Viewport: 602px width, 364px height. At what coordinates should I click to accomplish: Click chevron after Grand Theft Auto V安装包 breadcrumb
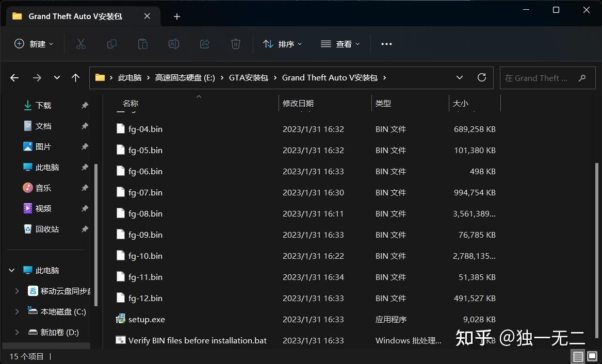point(384,78)
